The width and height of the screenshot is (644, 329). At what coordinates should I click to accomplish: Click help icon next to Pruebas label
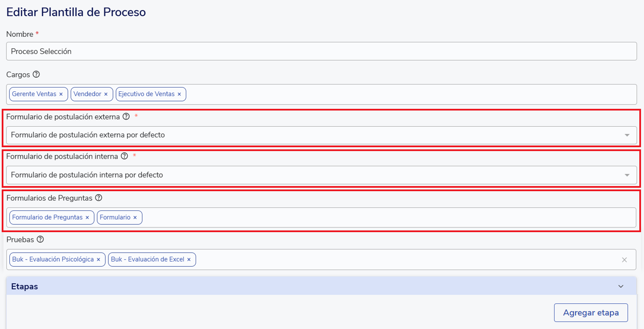click(x=40, y=239)
